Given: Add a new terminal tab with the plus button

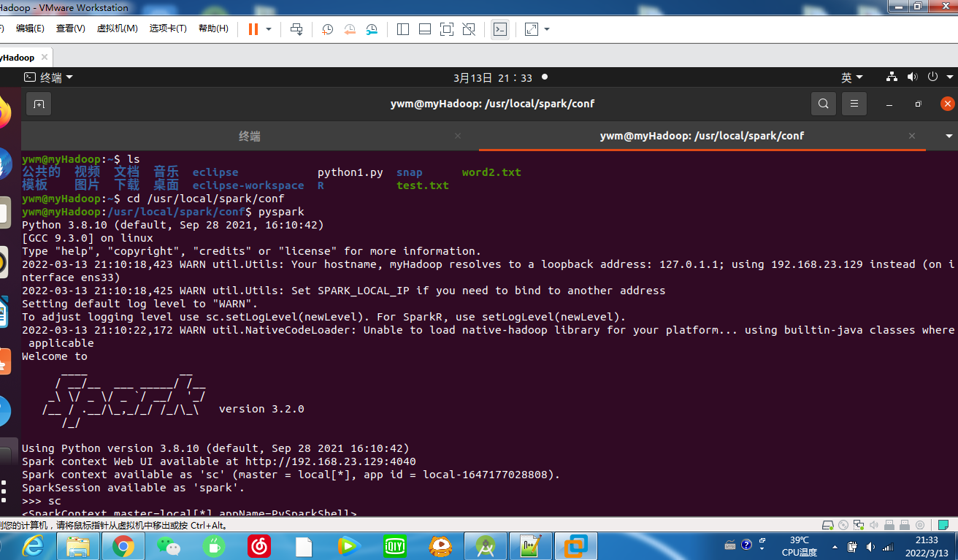Looking at the screenshot, I should 39,104.
